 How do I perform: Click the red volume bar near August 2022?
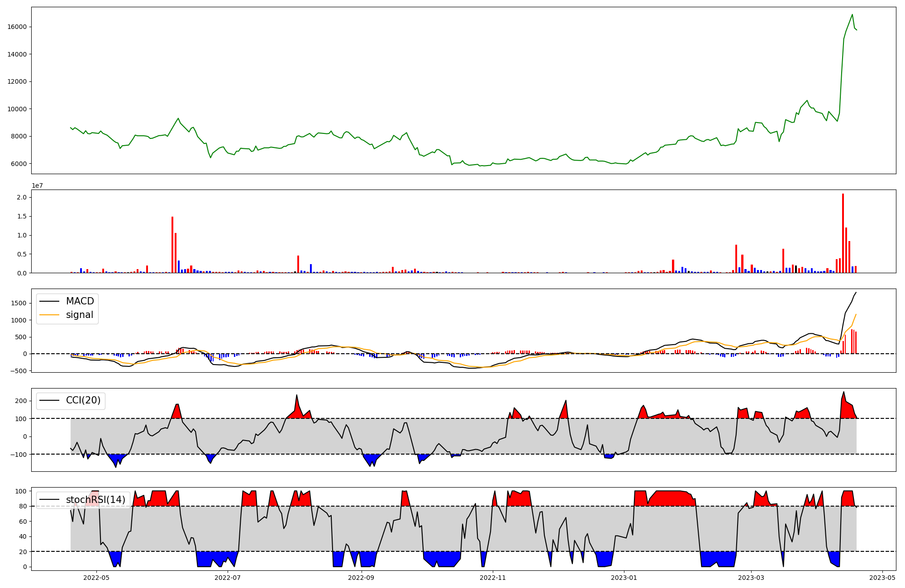point(298,264)
